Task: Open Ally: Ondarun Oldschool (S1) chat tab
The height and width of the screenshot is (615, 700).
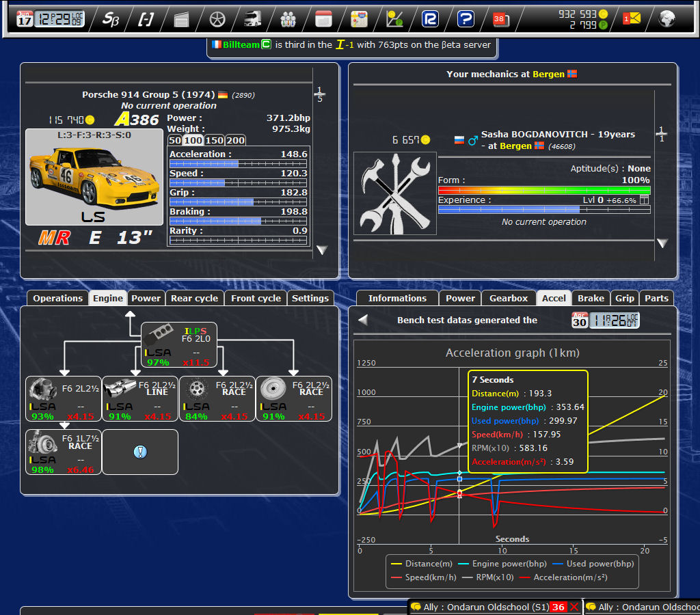Action: 486,607
